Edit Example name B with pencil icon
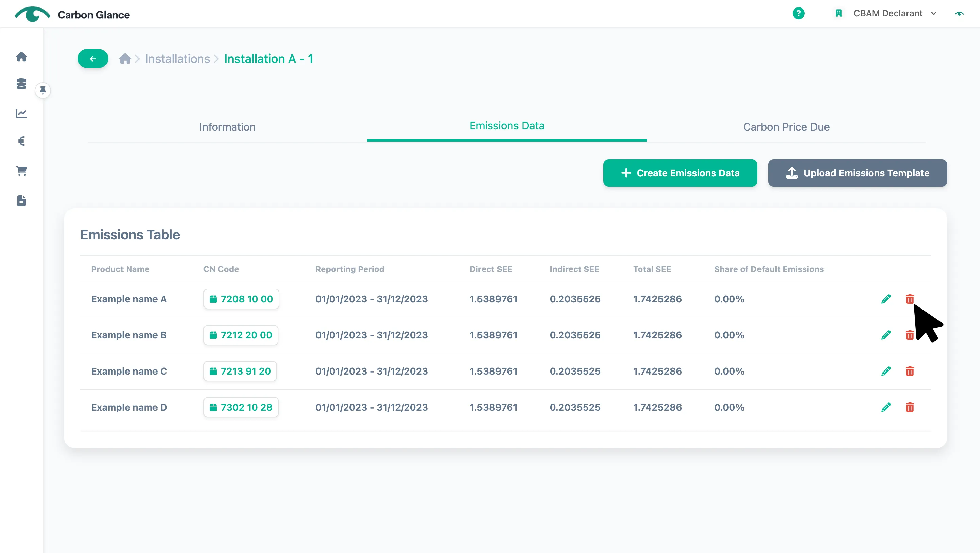The width and height of the screenshot is (980, 553). click(x=886, y=335)
